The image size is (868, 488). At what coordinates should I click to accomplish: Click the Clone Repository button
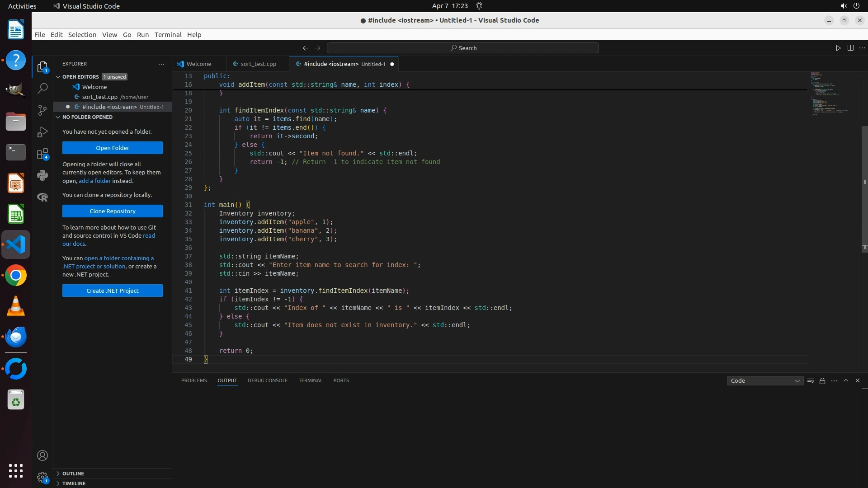click(x=113, y=211)
